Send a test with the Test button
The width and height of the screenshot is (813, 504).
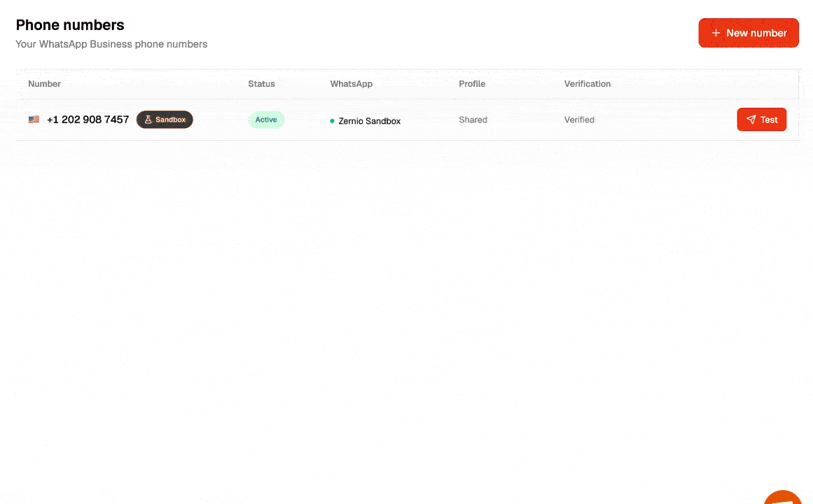click(x=762, y=119)
